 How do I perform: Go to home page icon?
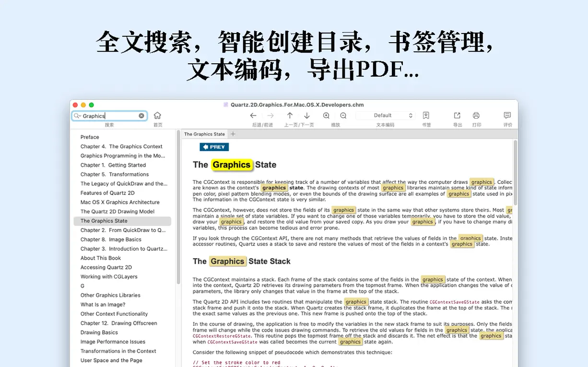point(157,115)
